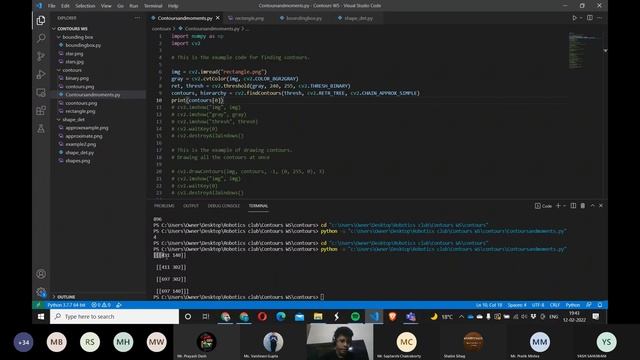Screen dimensions: 640x360
Task: Open the Testing flask view
Action: click(x=41, y=129)
